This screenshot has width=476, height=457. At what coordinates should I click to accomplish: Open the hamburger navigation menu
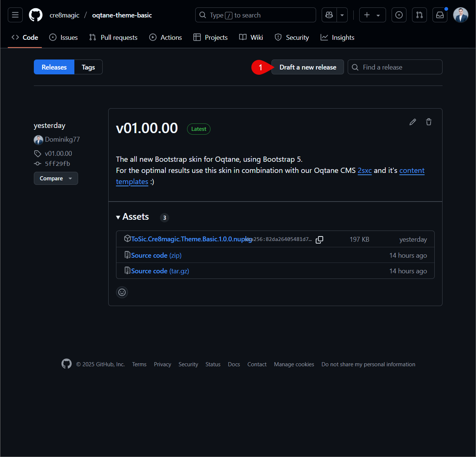pos(15,15)
